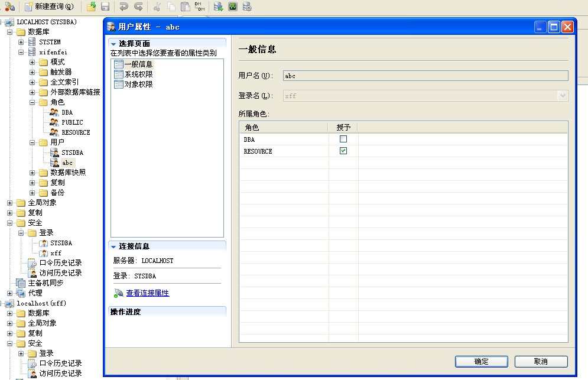Expand the 触发器 folder

tap(33, 72)
